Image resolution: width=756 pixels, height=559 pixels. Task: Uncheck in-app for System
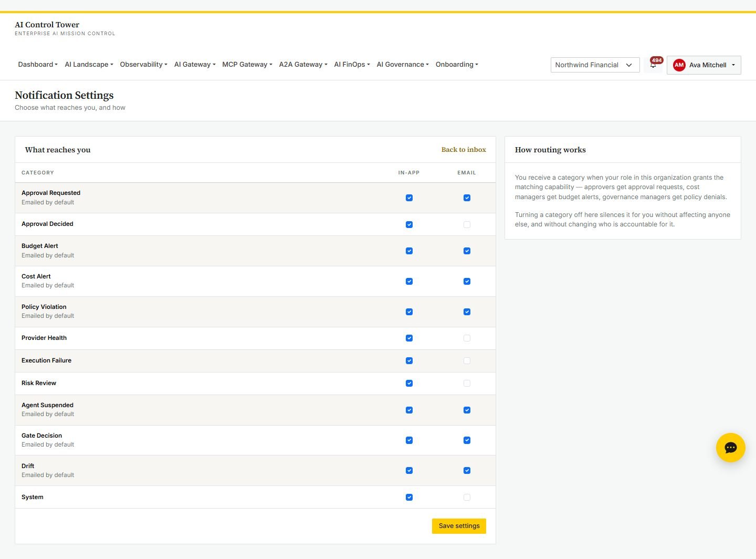(x=409, y=498)
